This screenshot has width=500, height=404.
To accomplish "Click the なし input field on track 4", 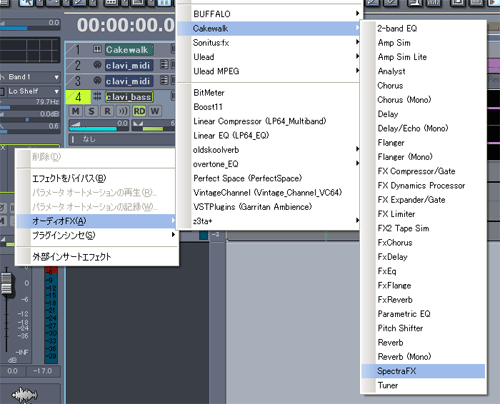I will (122, 139).
